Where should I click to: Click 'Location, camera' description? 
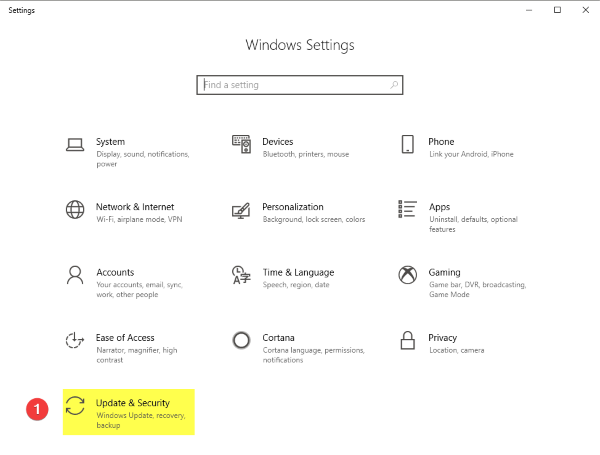[457, 351]
